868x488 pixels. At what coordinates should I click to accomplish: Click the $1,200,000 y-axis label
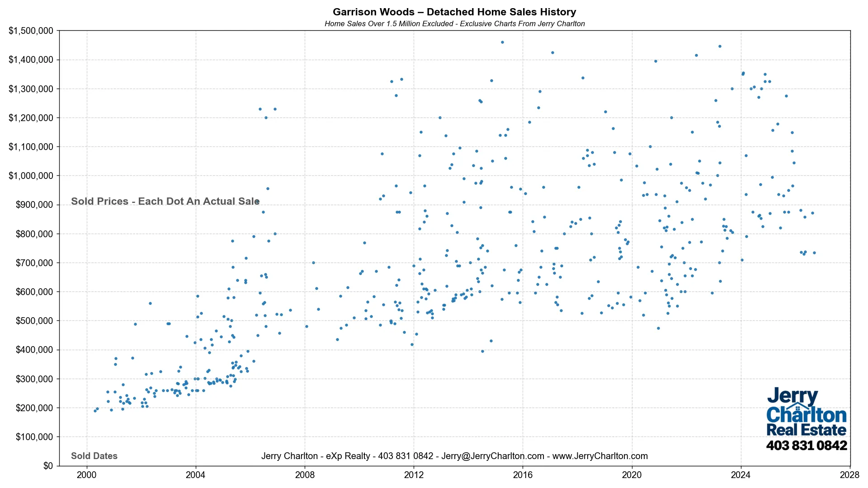point(31,118)
